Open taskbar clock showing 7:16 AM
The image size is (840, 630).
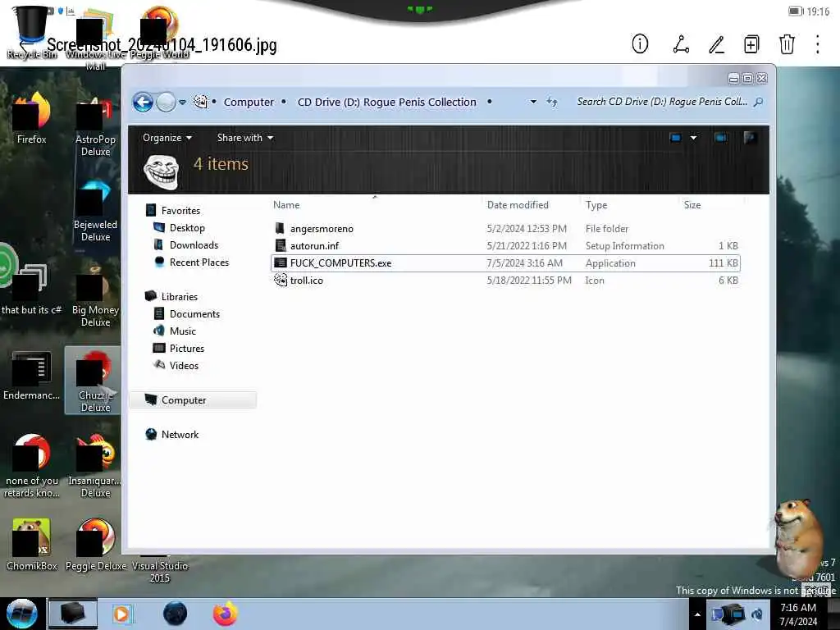(798, 614)
